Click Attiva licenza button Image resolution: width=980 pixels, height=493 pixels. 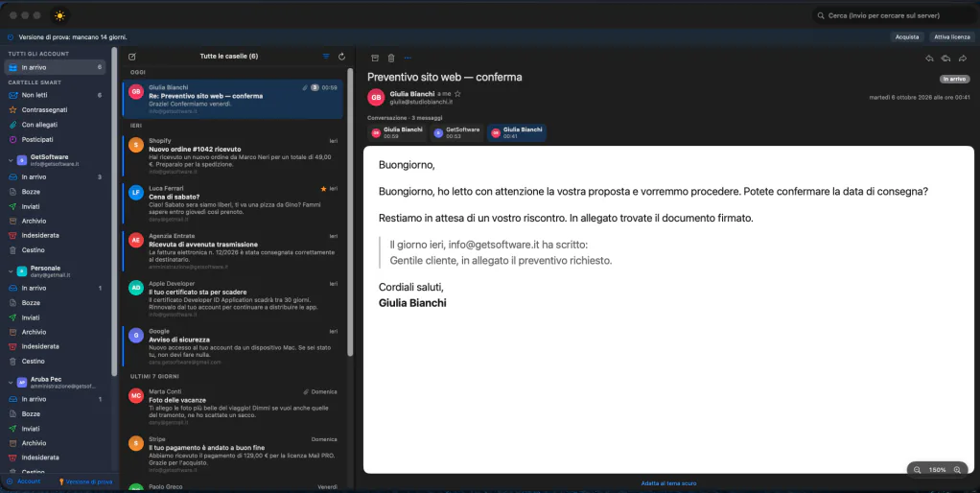(x=952, y=36)
